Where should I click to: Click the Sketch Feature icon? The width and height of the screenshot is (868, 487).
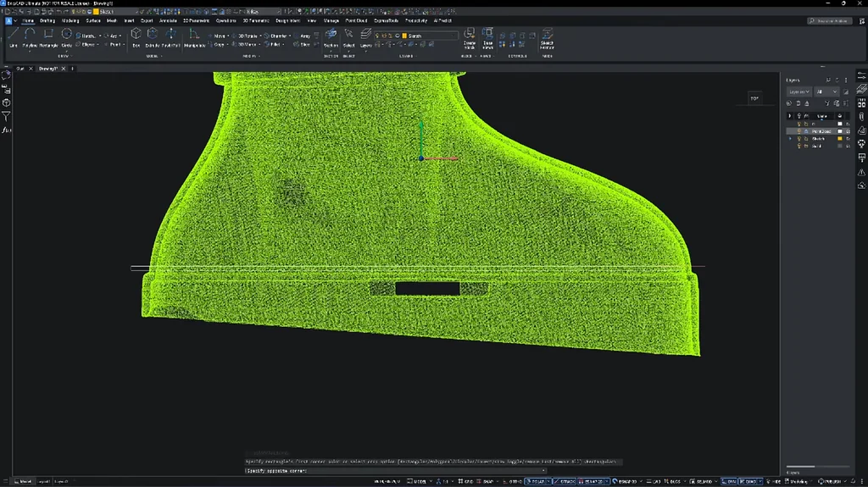[547, 38]
